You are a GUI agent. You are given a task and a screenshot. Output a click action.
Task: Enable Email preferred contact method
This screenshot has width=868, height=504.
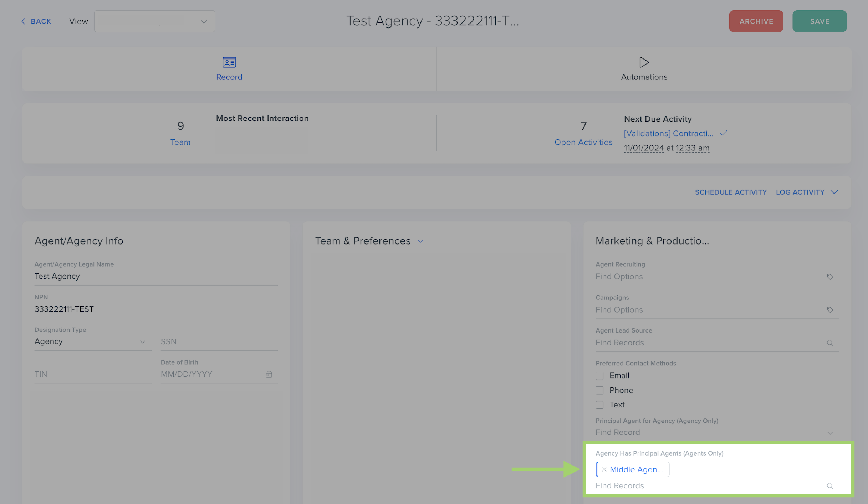point(599,376)
